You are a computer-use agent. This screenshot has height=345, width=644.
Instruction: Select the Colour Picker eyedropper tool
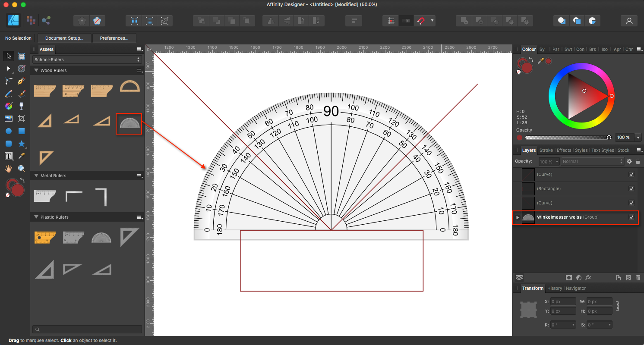tap(22, 156)
